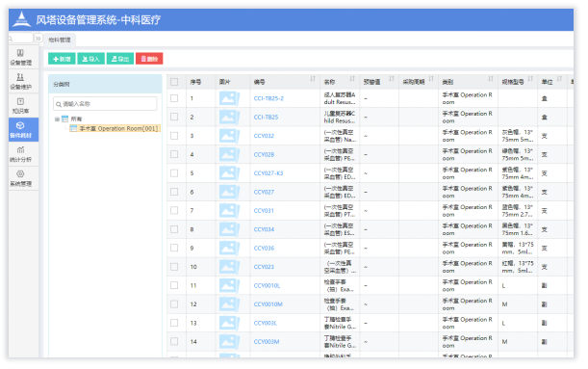Open item link CCY003M
Viewport: 588px width, 369px height.
point(267,342)
